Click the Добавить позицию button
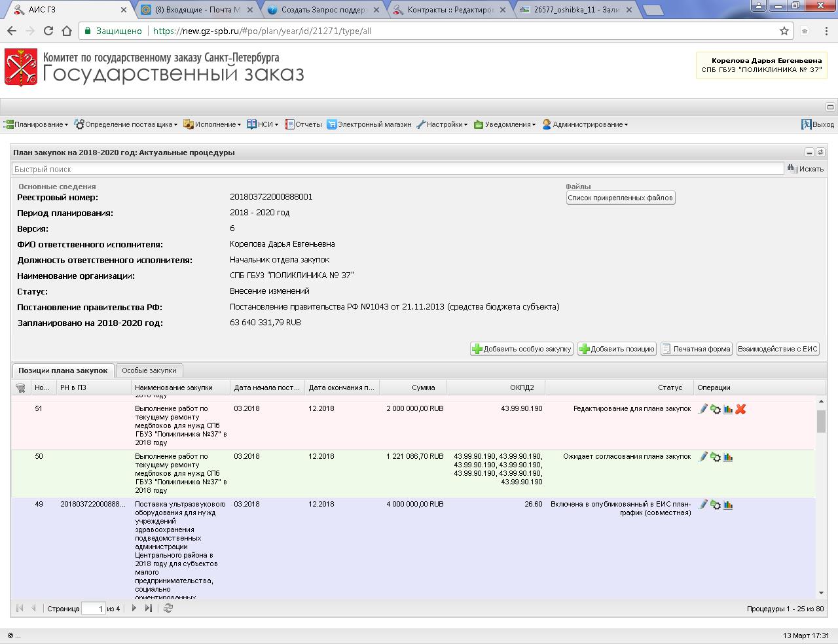 pos(617,349)
